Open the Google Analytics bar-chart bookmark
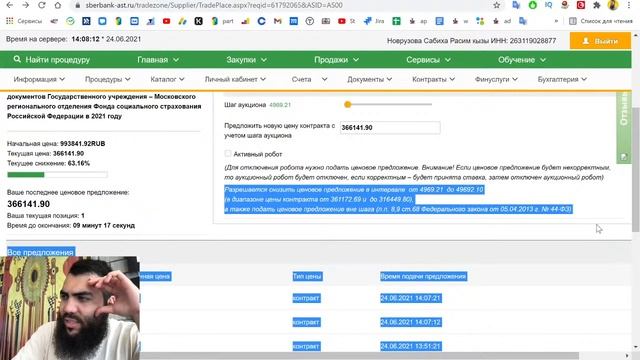Viewport: 640px width, 360px height. (245, 21)
